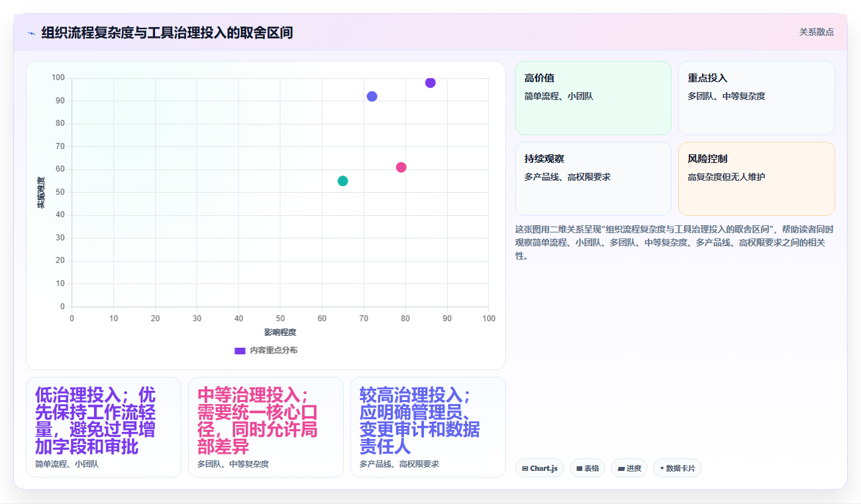Click the 数据卡片 tag
This screenshot has width=861, height=504.
[678, 468]
